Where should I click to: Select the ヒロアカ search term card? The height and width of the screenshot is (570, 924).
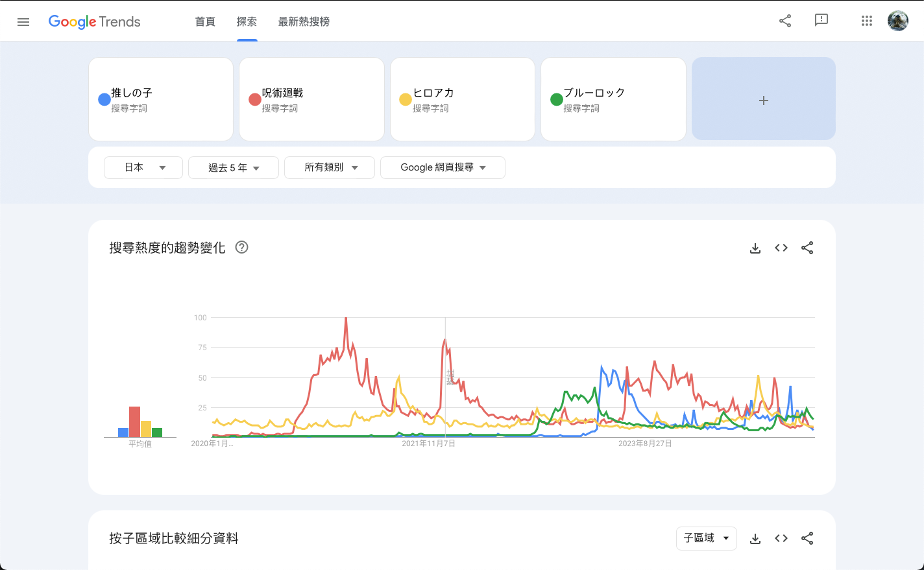[x=463, y=99]
